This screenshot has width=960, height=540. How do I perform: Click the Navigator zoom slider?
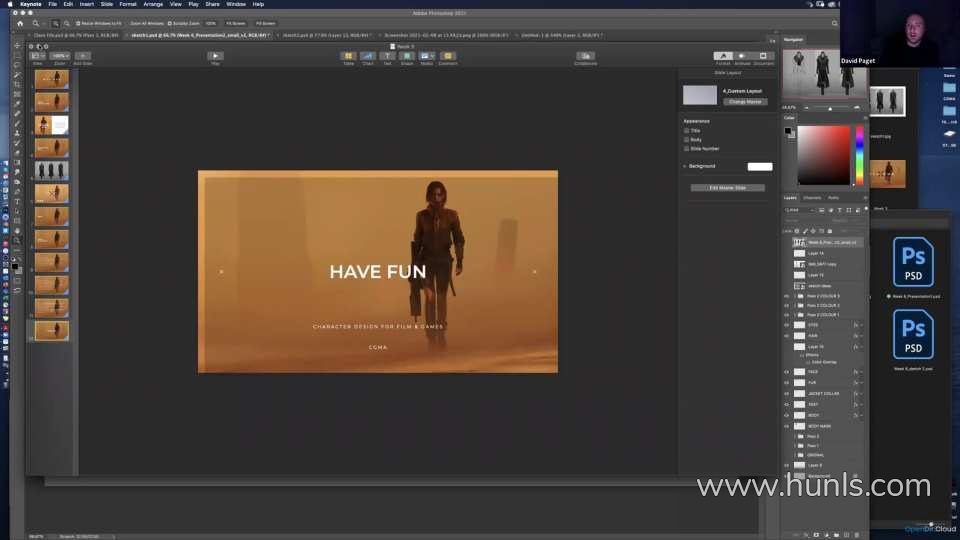click(x=830, y=108)
